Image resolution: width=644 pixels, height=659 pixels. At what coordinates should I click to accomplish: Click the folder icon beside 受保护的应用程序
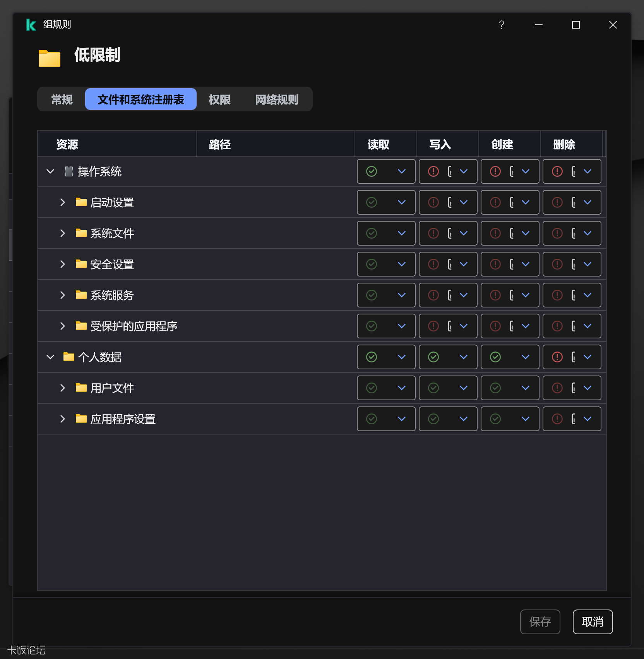[80, 326]
